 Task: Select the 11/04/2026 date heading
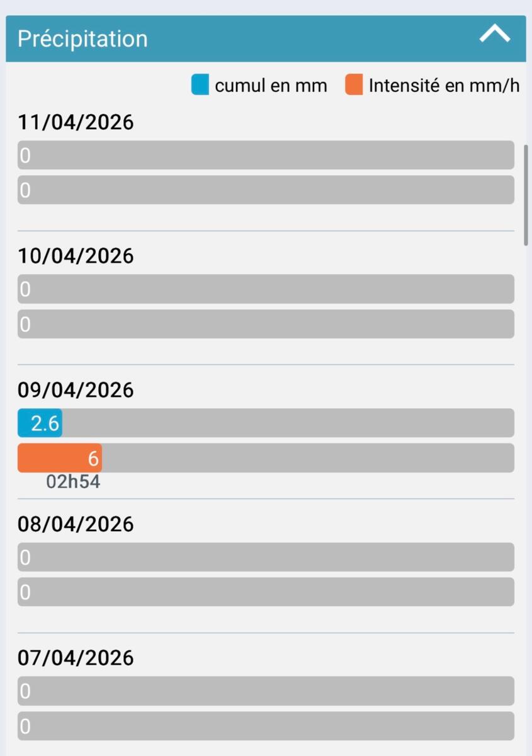pos(76,122)
